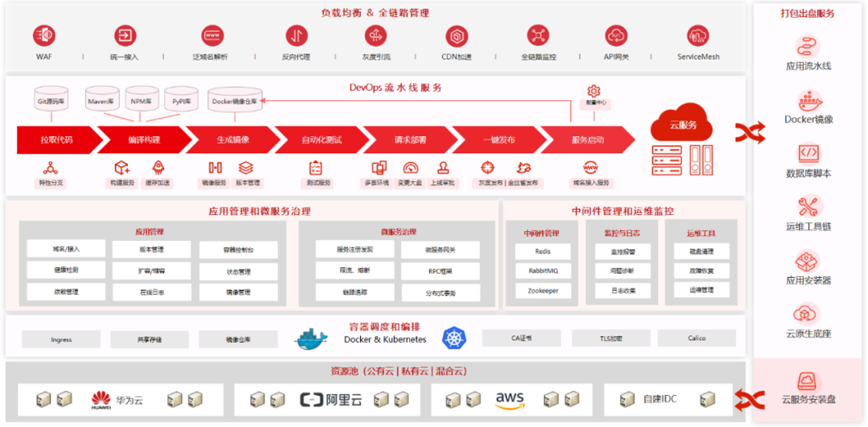Click the RPC框架 box
Viewport: 868px width, 427px height.
(x=441, y=271)
